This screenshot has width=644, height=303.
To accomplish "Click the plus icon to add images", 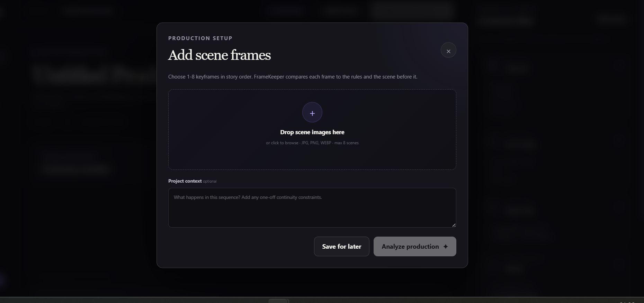I will (x=312, y=112).
